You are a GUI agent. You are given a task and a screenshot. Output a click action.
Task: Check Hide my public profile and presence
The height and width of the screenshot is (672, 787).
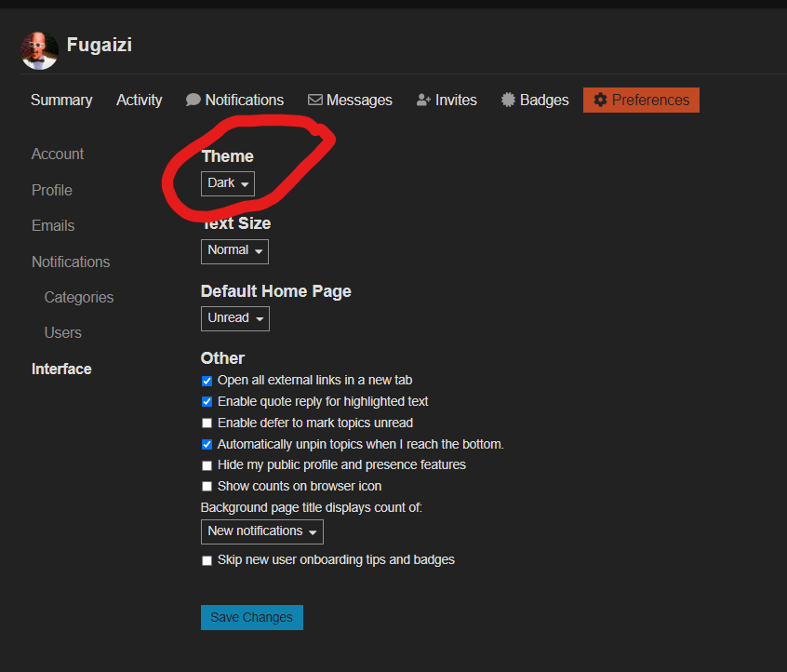(x=207, y=465)
